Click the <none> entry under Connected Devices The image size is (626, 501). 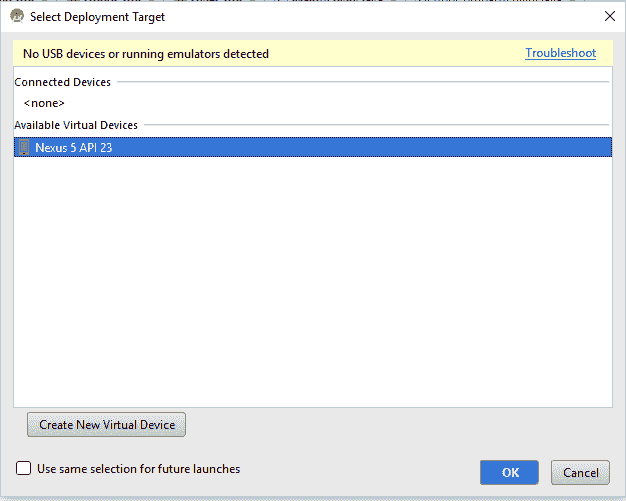(44, 103)
